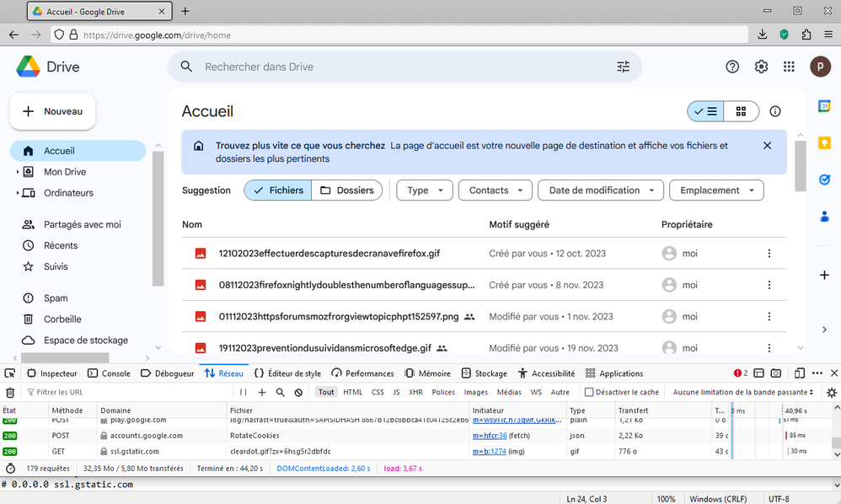The image size is (841, 504).
Task: Open Google Drive settings gear
Action: coord(761,67)
